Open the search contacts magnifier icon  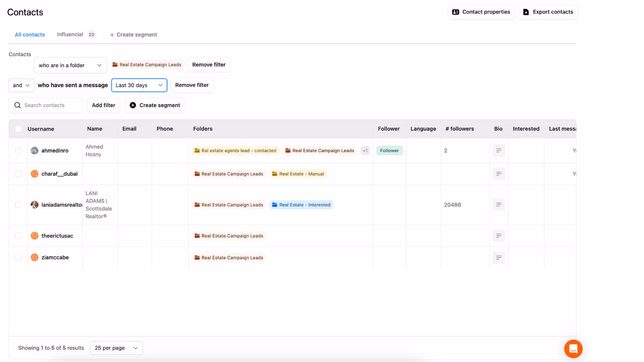coord(17,105)
